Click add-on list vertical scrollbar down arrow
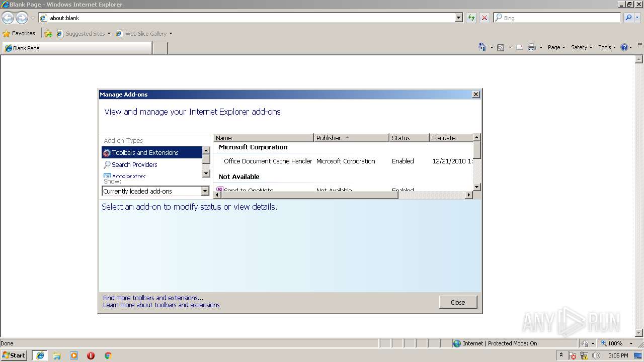This screenshot has height=362, width=644. [x=477, y=187]
